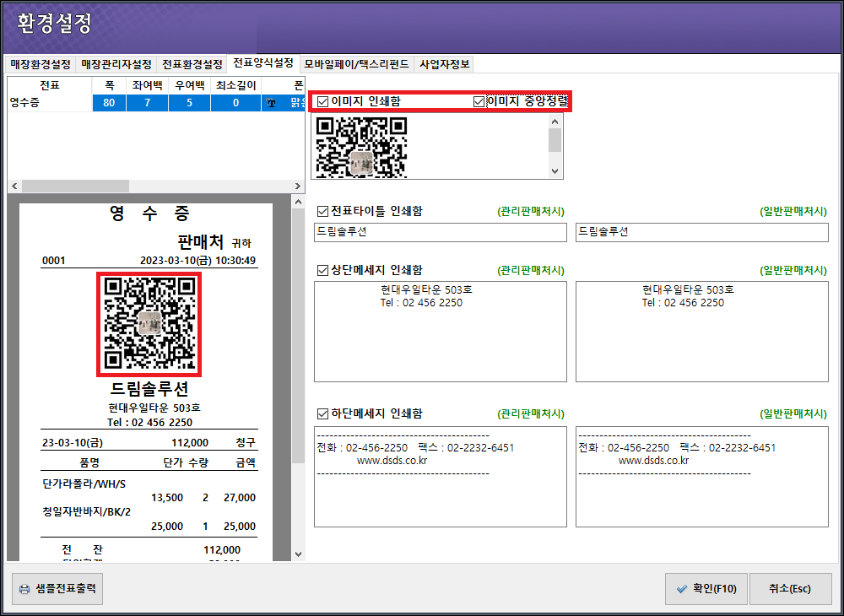The height and width of the screenshot is (616, 844).
Task: Click 단가라폴라/WH/S item in the preview
Action: (84, 484)
